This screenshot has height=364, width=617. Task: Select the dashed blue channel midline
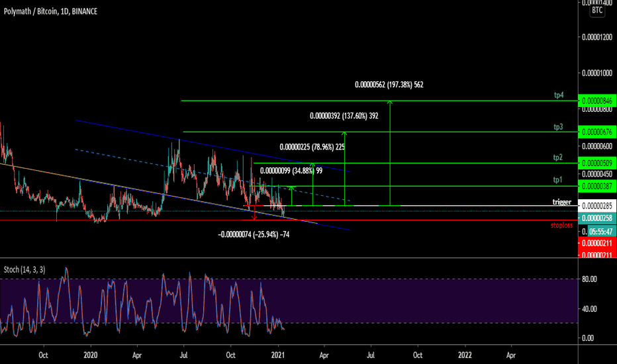click(213, 175)
